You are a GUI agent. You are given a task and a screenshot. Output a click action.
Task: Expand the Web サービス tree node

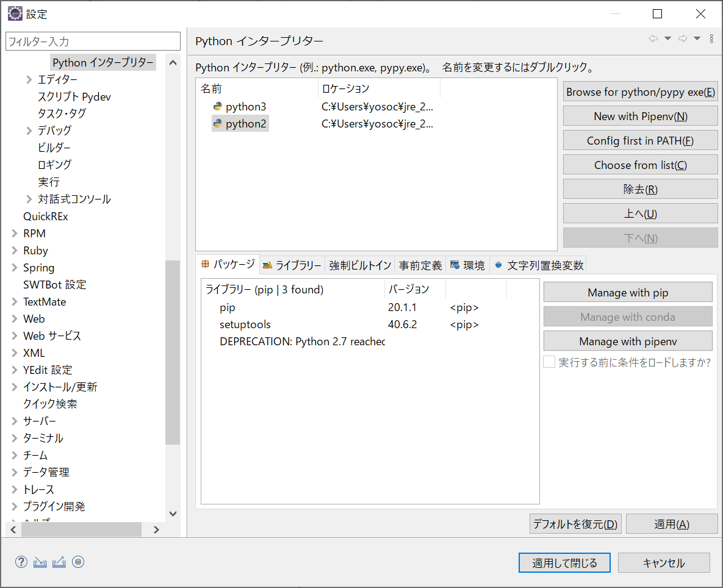tap(14, 335)
